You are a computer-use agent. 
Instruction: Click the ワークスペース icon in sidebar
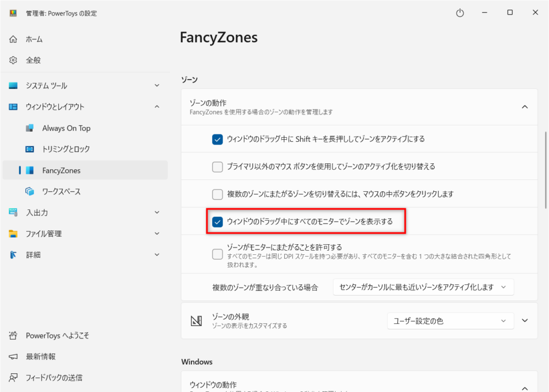[x=31, y=191]
